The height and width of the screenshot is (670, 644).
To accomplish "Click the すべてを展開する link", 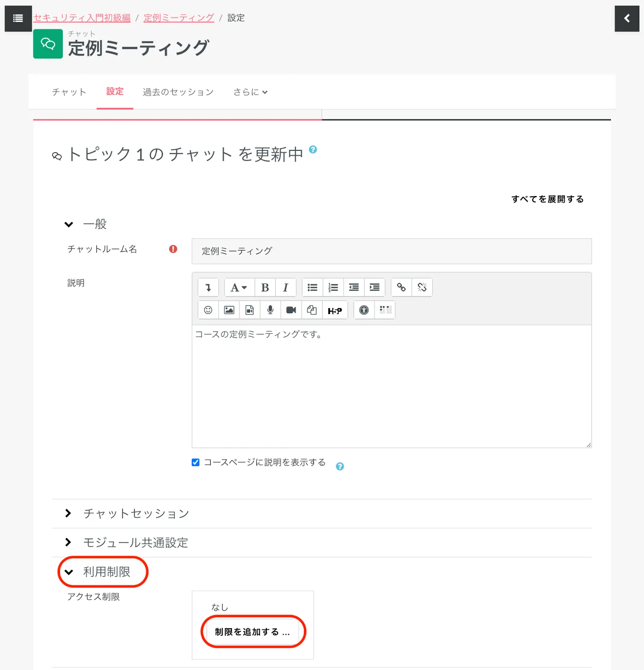I will [x=547, y=199].
